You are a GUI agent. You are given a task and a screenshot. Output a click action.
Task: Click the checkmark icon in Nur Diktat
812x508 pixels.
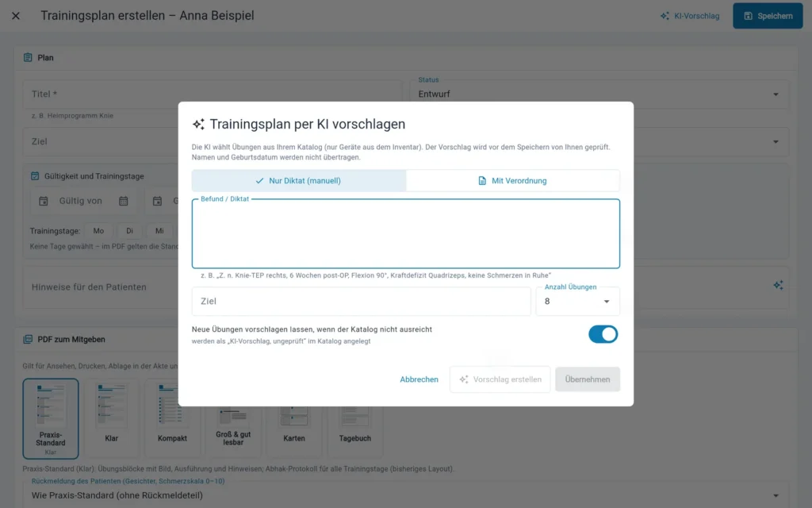259,181
